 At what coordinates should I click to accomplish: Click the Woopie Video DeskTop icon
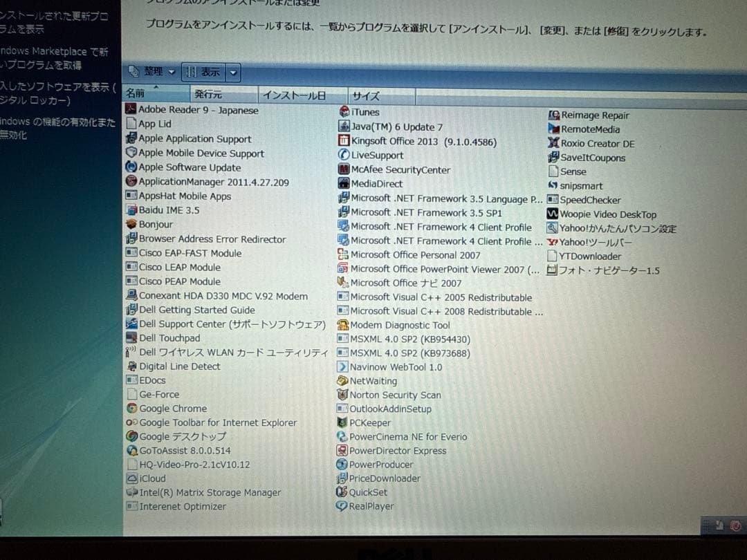[552, 214]
